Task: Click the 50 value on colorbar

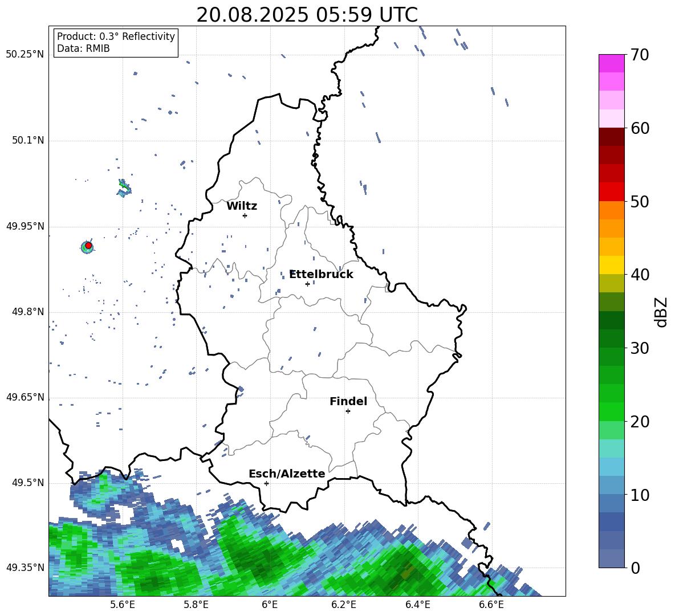Action: (640, 202)
